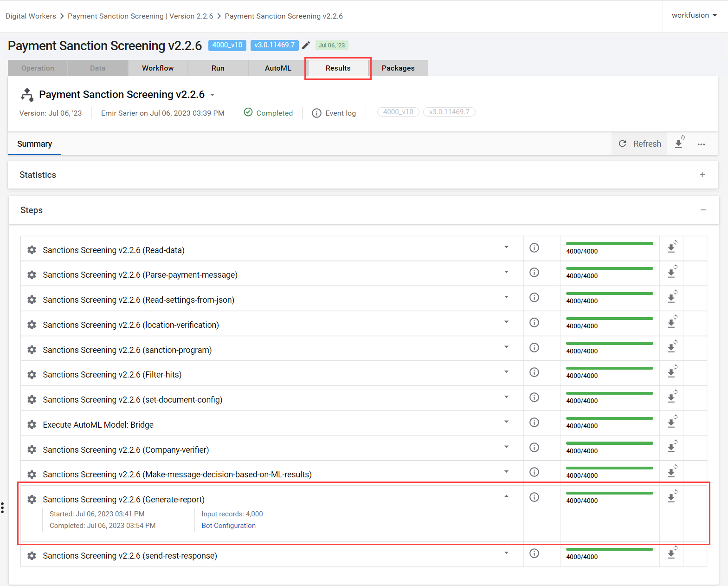Click the outlined v3.0.11469.7 chip
The image size is (728, 586).
(449, 112)
